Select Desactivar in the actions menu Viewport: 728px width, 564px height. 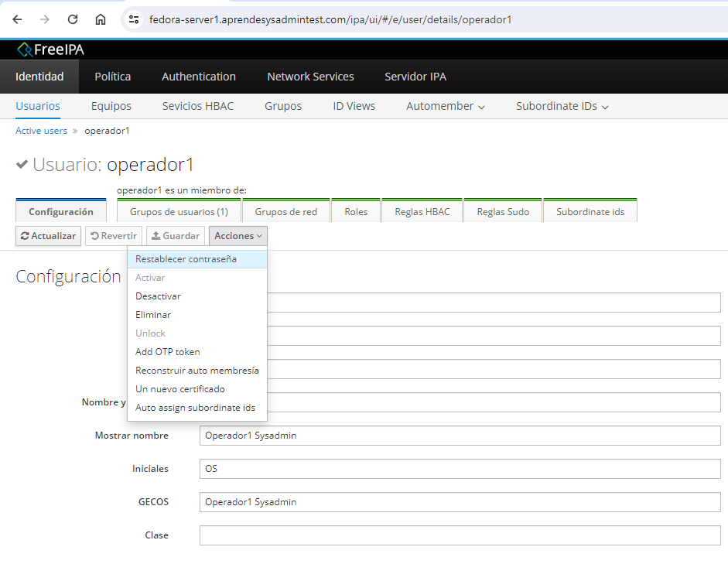pos(158,296)
